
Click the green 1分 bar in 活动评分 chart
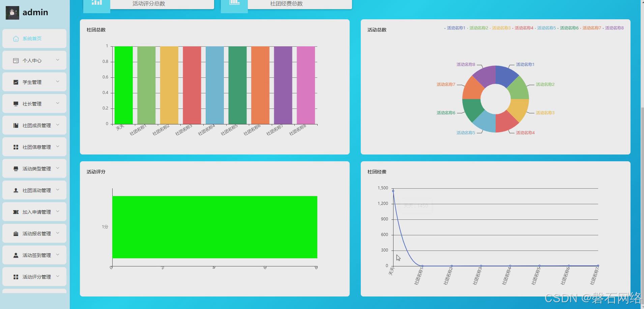[215, 227]
